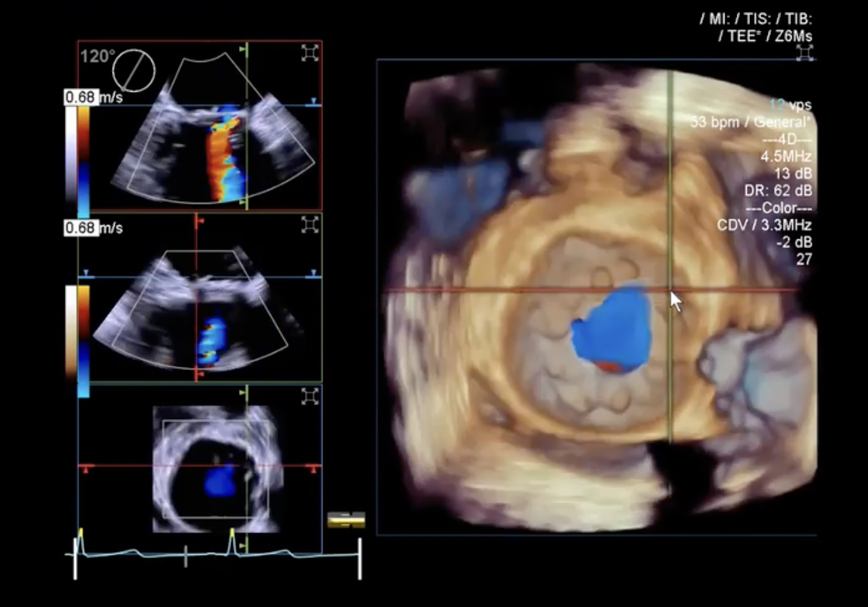Click the white end bar at the ECG's right edge
This screenshot has width=868, height=607.
coord(360,559)
